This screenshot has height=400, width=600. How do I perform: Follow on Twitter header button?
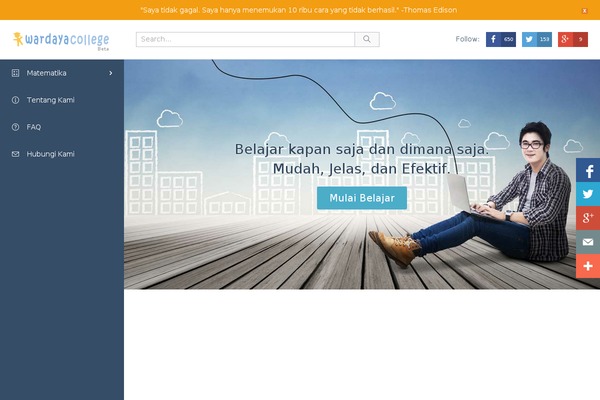coord(537,39)
